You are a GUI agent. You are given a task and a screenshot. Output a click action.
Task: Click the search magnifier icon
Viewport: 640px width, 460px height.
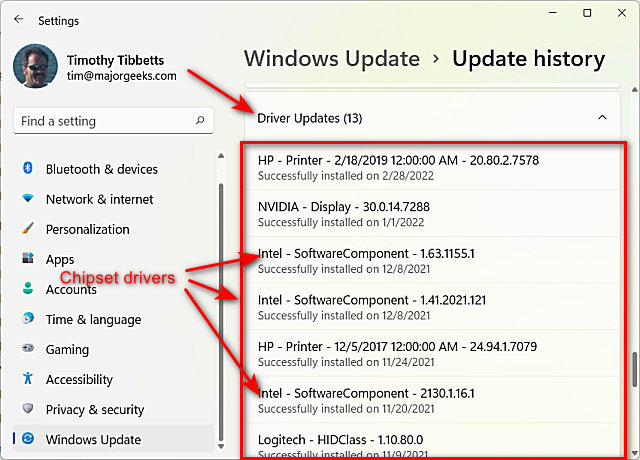click(x=200, y=121)
